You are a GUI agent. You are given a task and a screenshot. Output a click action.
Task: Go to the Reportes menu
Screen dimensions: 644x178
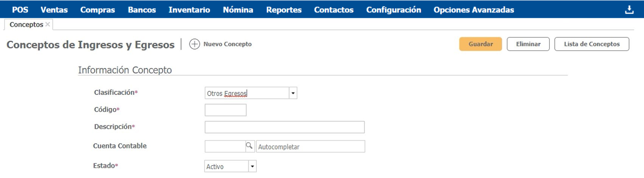[284, 10]
